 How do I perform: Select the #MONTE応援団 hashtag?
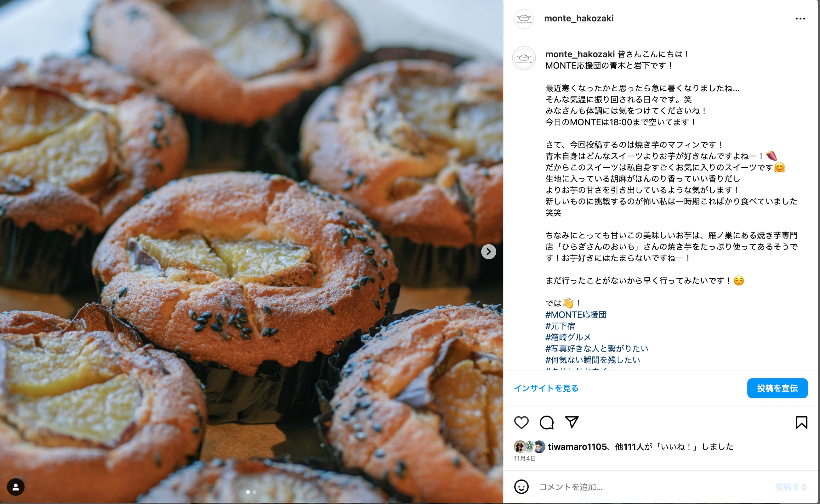coord(576,315)
